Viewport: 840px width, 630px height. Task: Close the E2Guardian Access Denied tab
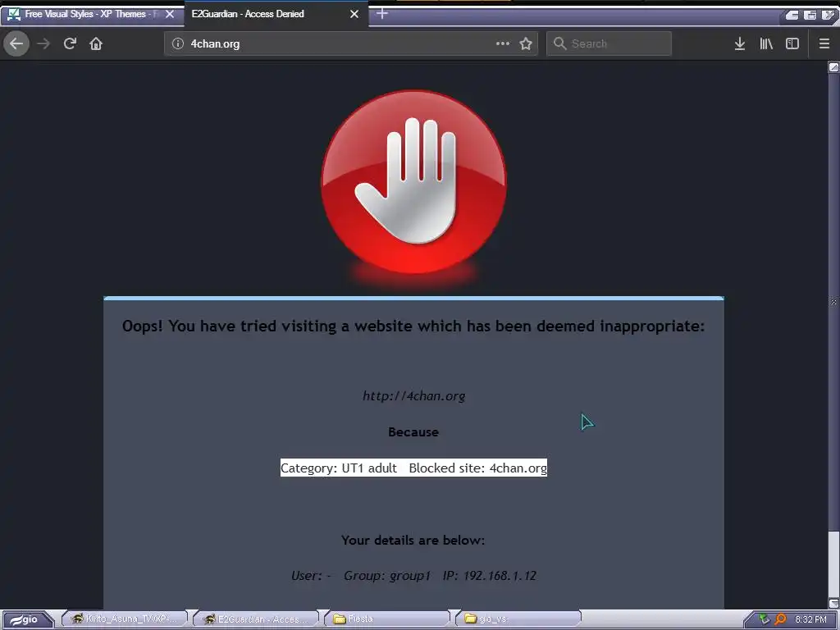354,14
